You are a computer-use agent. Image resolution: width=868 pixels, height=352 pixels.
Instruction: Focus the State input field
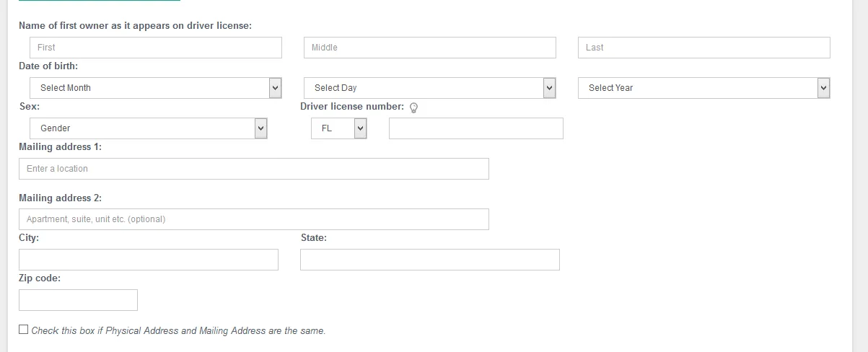click(x=430, y=260)
